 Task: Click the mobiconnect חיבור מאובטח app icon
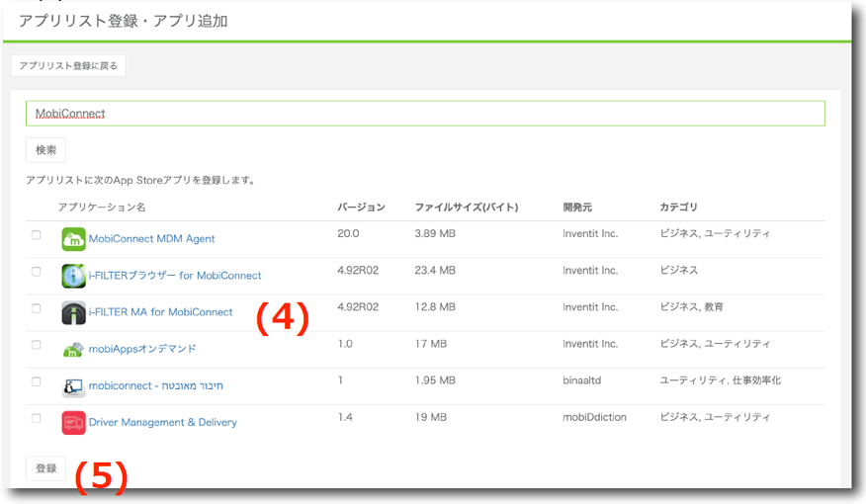tap(73, 385)
